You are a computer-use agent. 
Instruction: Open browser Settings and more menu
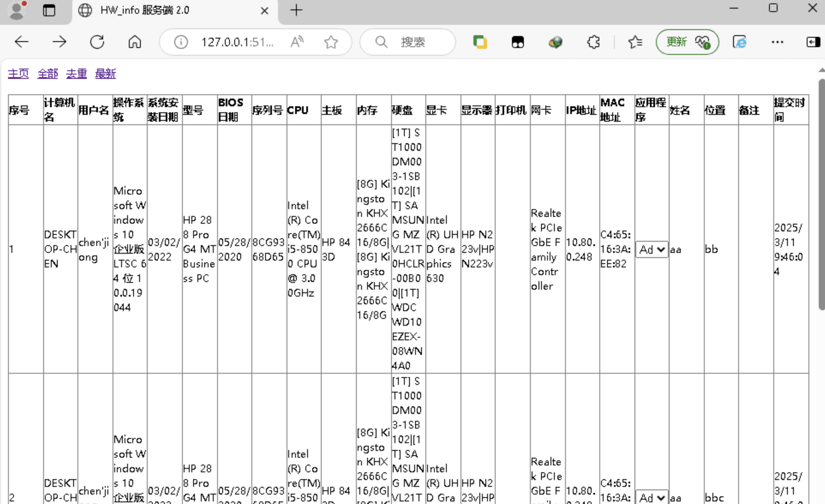tap(777, 42)
